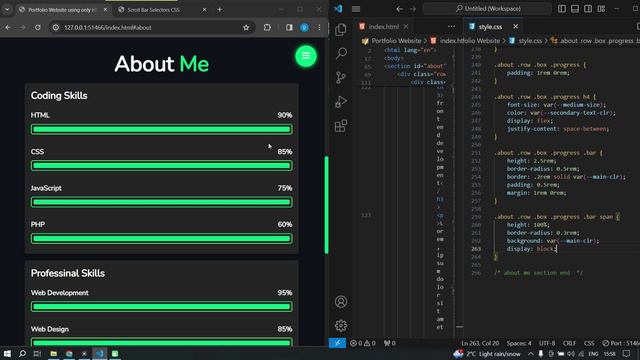The width and height of the screenshot is (640, 360).
Task: Close the Portfolio Website browser tab
Action: (105, 9)
